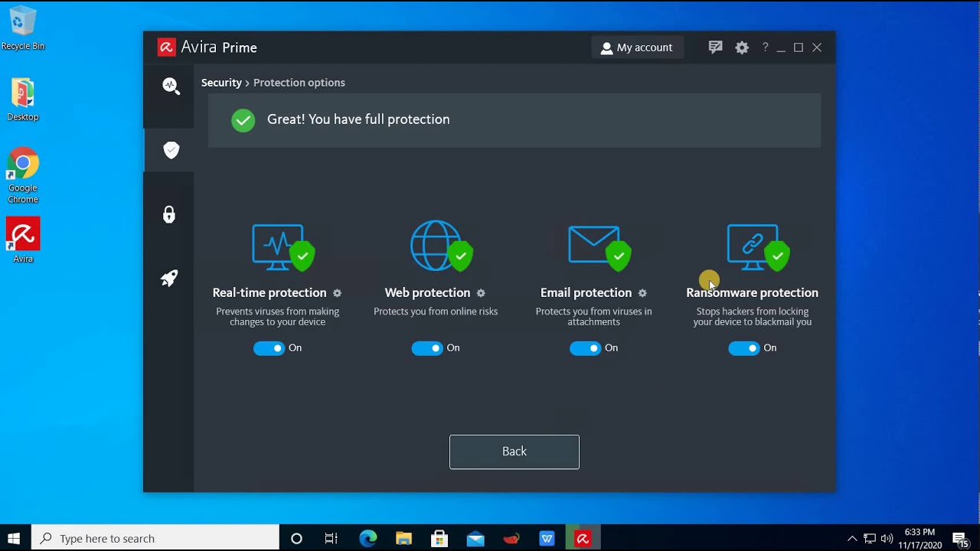This screenshot has height=551, width=980.
Task: Disable the Email protection switch
Action: [x=585, y=348]
